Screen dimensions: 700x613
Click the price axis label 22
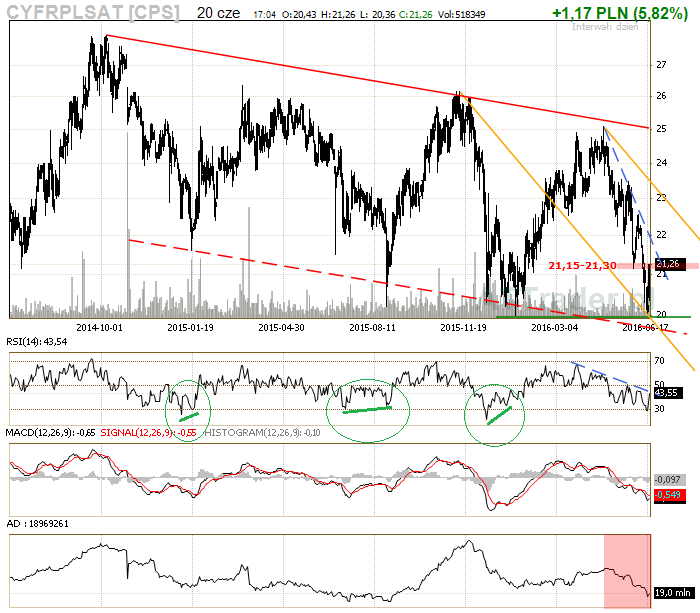(661, 234)
